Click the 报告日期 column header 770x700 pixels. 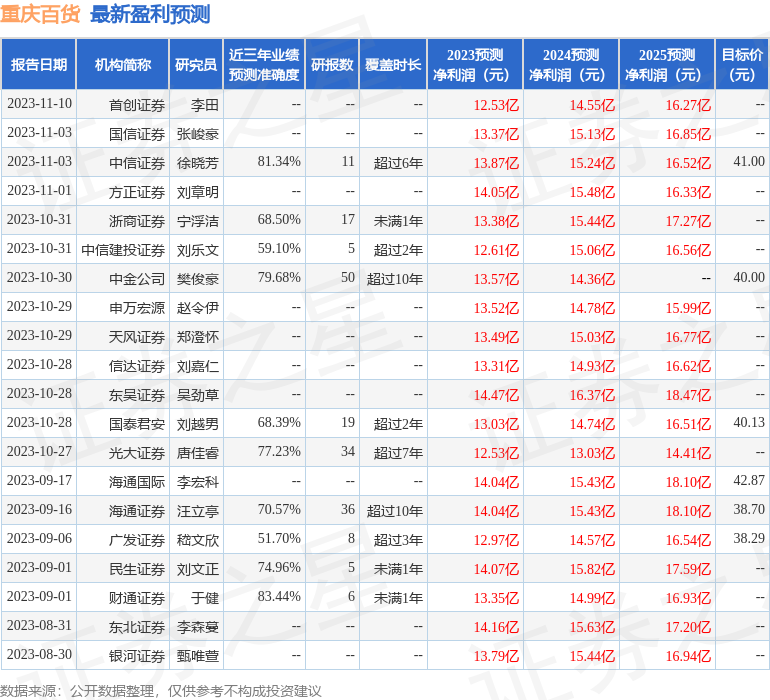click(x=38, y=64)
